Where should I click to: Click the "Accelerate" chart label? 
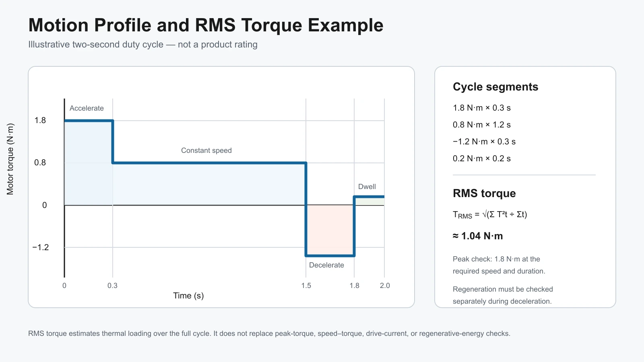pos(87,108)
